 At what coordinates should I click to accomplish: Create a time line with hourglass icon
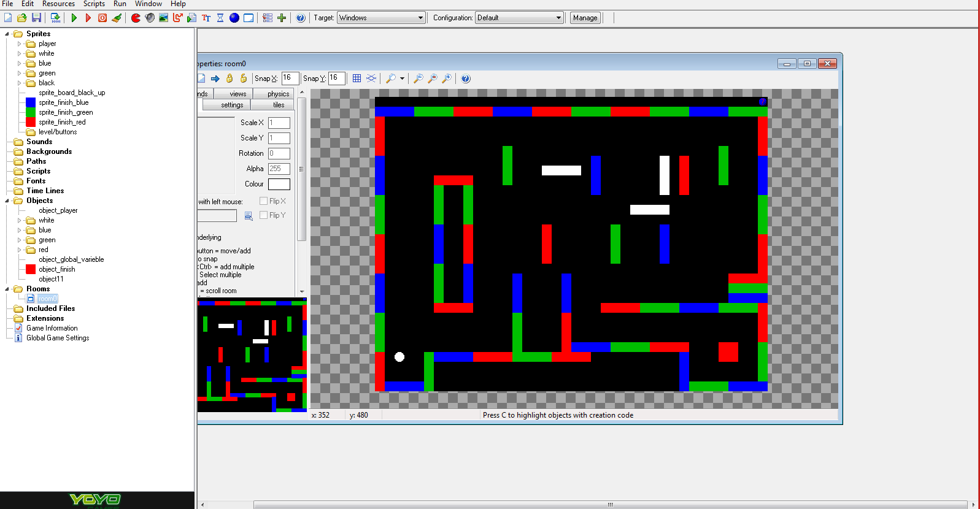[220, 18]
